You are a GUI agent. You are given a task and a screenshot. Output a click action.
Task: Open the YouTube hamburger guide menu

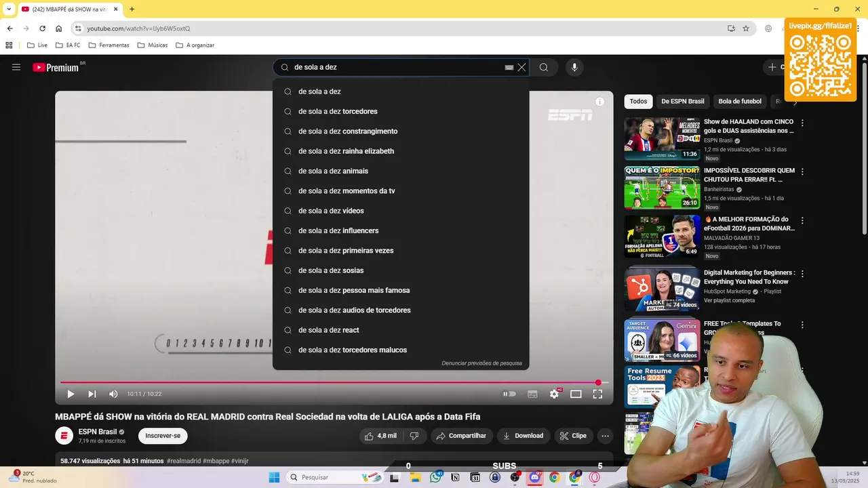pos(16,67)
